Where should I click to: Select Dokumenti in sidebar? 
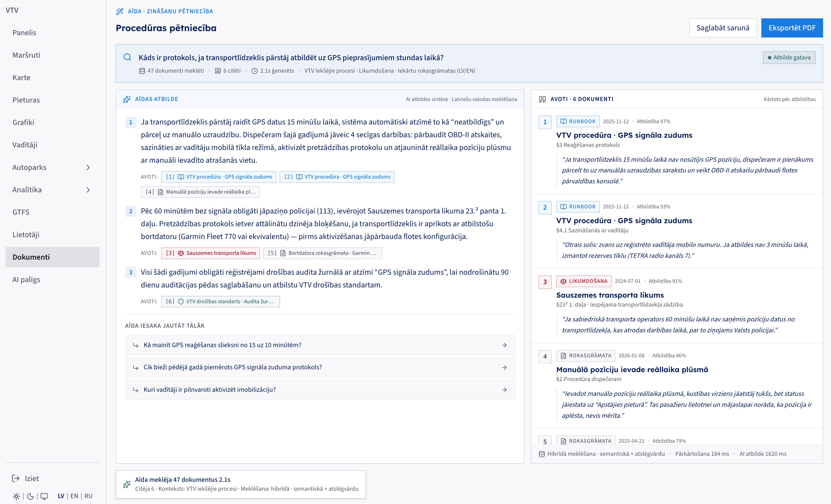point(52,257)
